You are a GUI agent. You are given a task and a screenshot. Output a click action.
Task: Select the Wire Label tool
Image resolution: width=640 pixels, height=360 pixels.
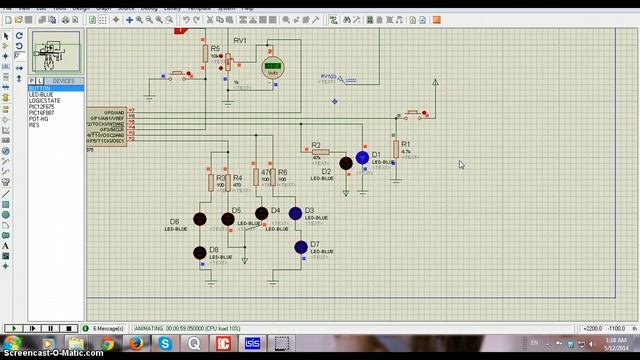tap(6, 66)
